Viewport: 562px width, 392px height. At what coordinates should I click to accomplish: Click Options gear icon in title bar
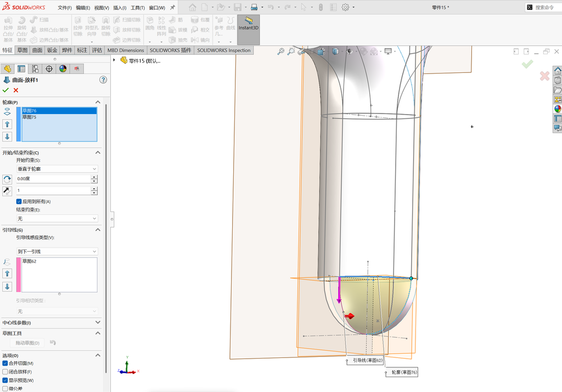pyautogui.click(x=345, y=7)
